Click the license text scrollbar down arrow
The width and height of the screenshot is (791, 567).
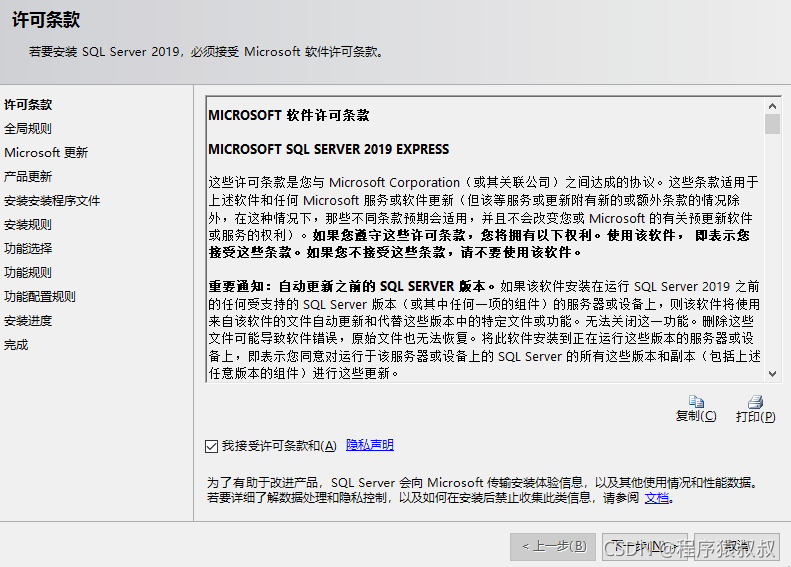pyautogui.click(x=772, y=373)
